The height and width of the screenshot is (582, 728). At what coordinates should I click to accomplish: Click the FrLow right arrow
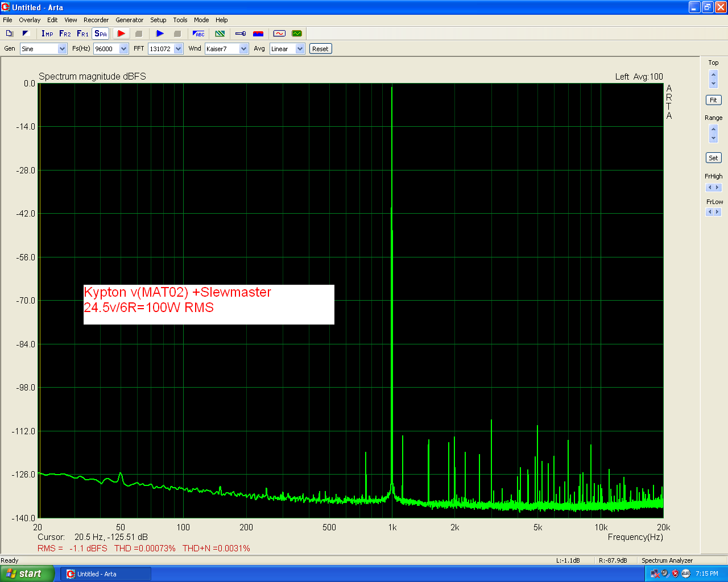718,212
